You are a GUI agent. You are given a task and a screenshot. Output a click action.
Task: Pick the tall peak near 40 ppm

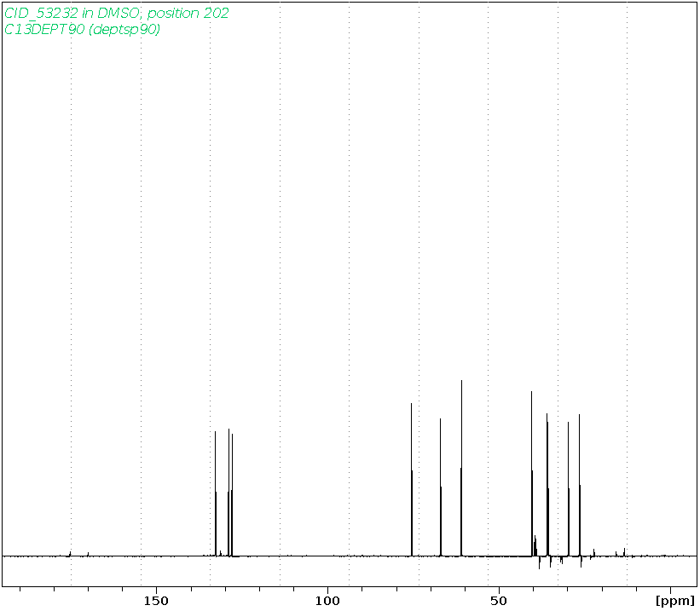532,474
